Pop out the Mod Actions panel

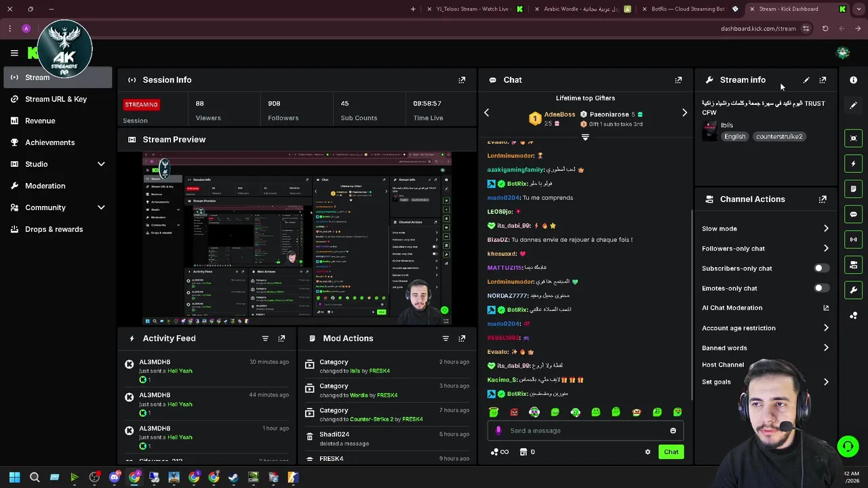coord(462,338)
